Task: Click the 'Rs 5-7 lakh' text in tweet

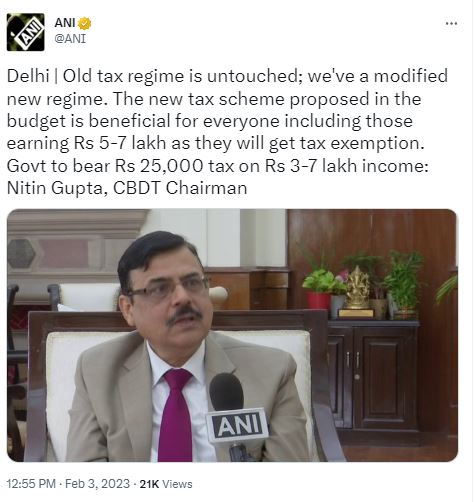Action: tap(120, 143)
